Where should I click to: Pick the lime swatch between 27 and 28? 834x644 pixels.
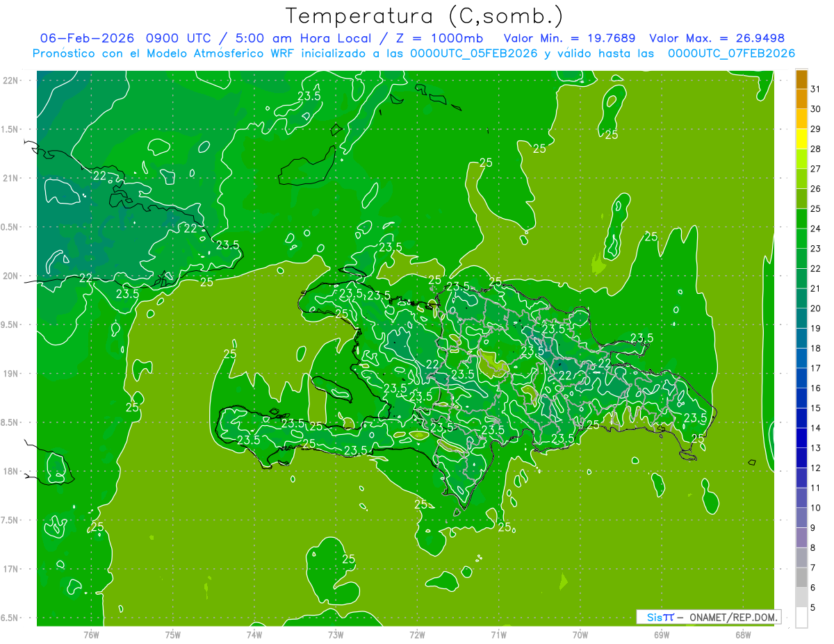801,158
